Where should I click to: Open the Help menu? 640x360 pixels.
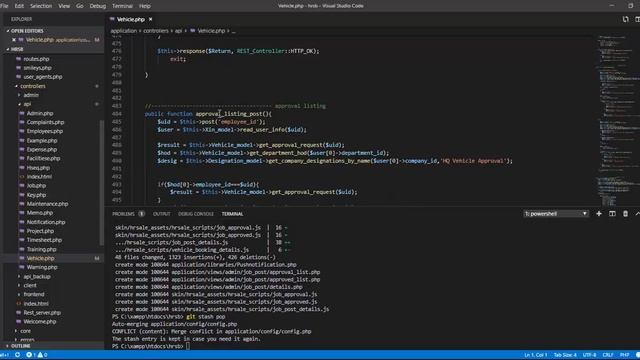[x=145, y=6]
